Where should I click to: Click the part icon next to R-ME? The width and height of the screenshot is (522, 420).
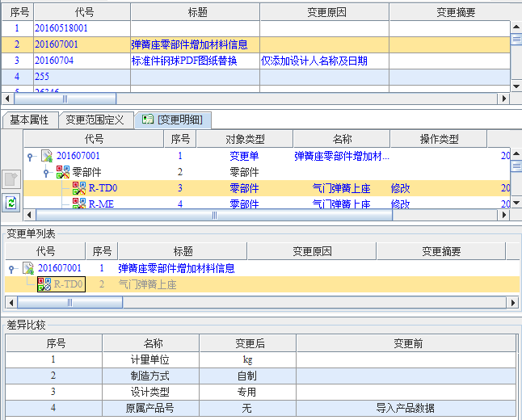[79, 204]
